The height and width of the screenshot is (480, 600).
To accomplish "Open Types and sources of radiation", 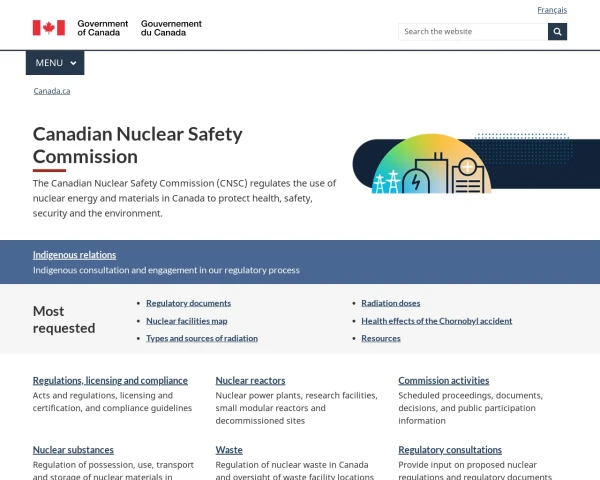I will (x=202, y=338).
